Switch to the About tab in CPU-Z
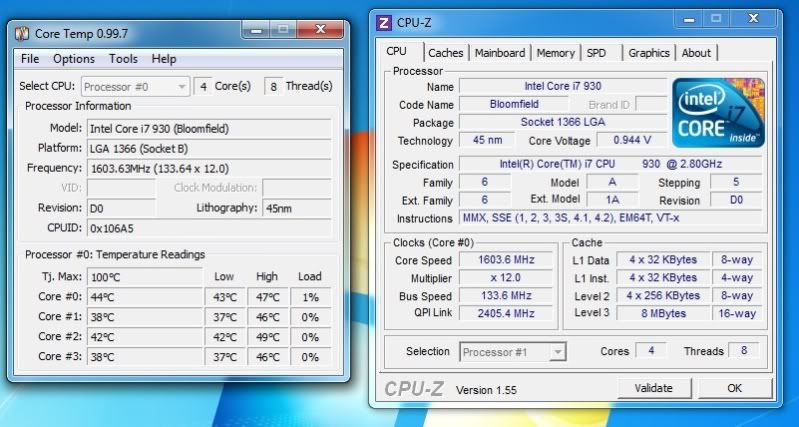The image size is (799, 427). point(696,53)
